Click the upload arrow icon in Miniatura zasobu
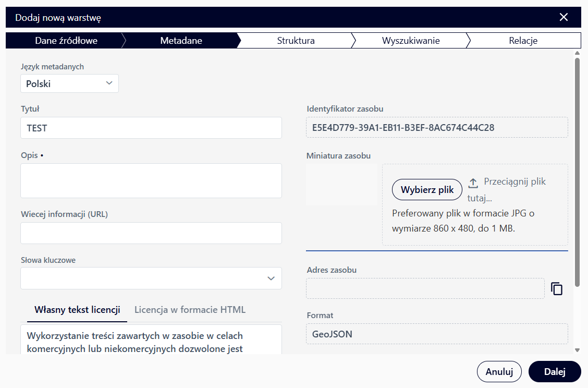The height and width of the screenshot is (388, 588). pos(473,183)
